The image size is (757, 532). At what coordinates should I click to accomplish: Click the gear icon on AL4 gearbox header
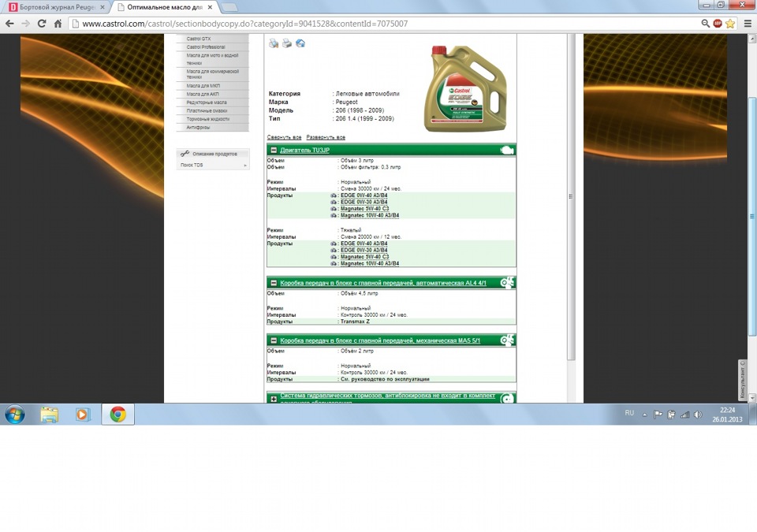[507, 282]
